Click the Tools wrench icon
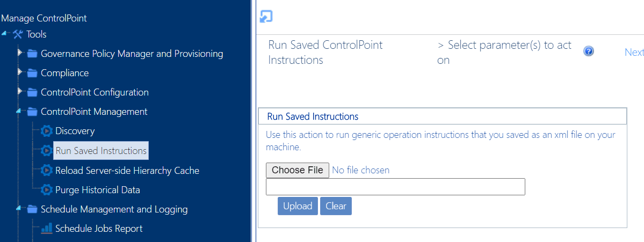Image resolution: width=644 pixels, height=242 pixels. click(x=18, y=34)
